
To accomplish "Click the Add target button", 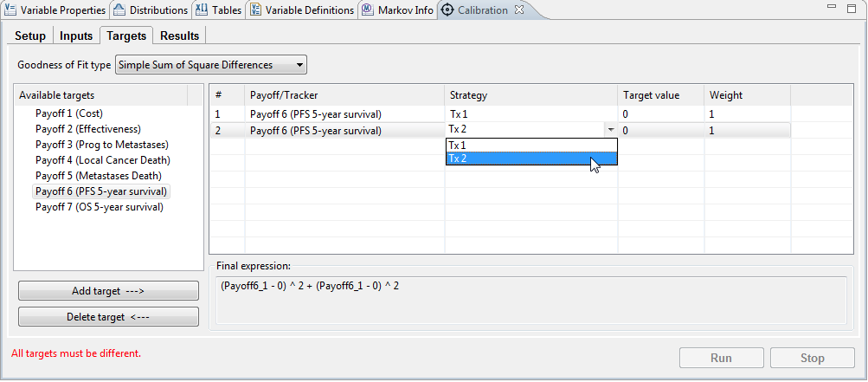I will tap(108, 292).
